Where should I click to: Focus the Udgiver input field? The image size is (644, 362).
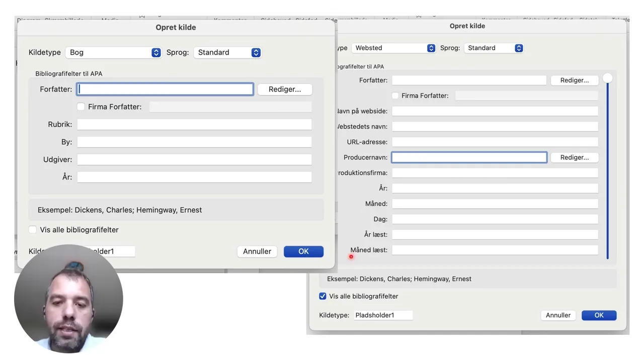(194, 159)
